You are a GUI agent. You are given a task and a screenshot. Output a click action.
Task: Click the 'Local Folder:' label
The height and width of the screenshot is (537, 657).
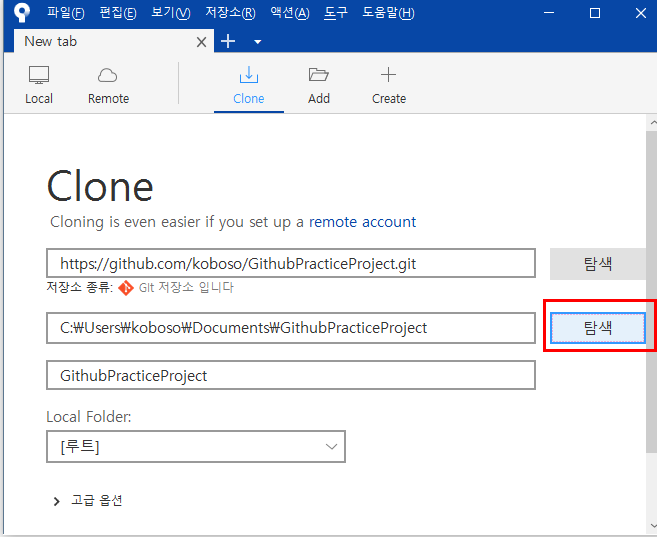tap(88, 417)
